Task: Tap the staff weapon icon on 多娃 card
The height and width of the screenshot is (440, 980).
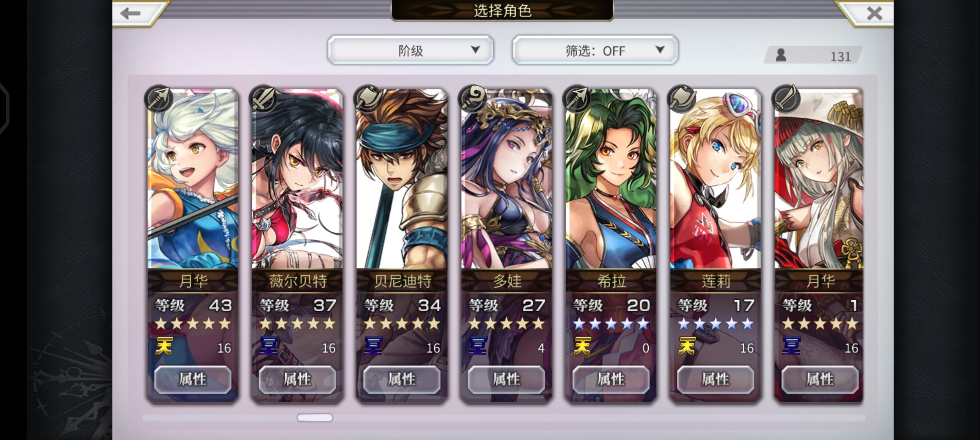Action: click(x=472, y=99)
